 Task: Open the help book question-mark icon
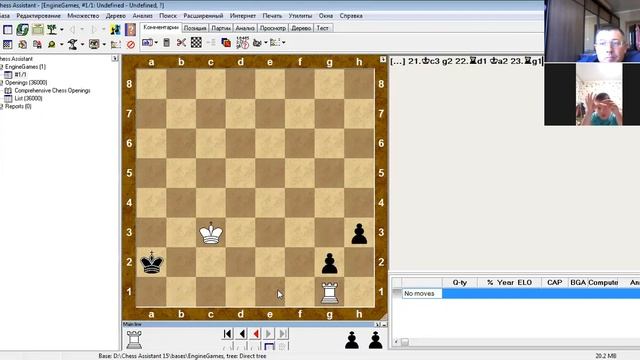130,29
